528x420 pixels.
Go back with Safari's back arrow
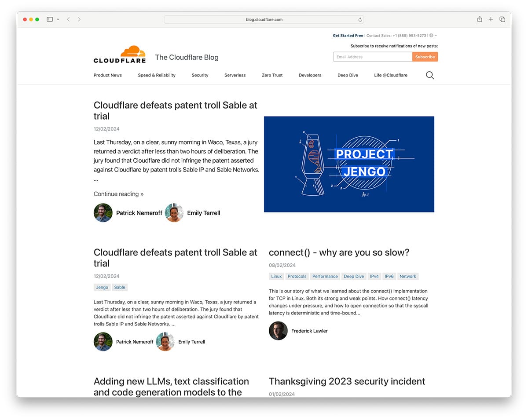68,19
